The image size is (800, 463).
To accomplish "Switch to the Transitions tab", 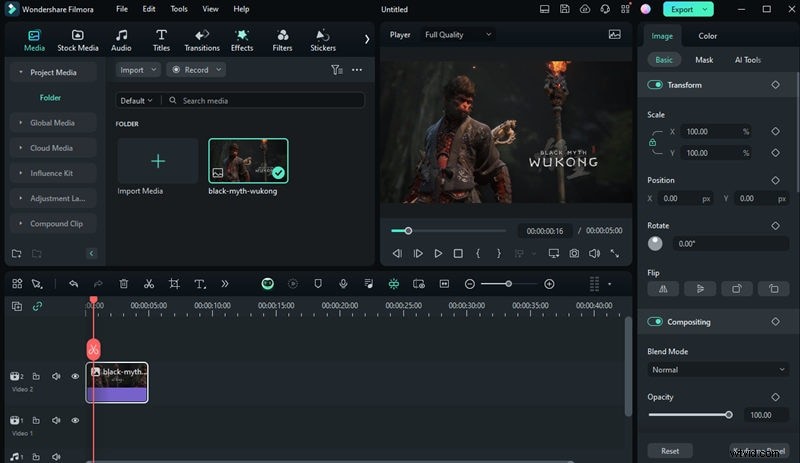I will (202, 40).
